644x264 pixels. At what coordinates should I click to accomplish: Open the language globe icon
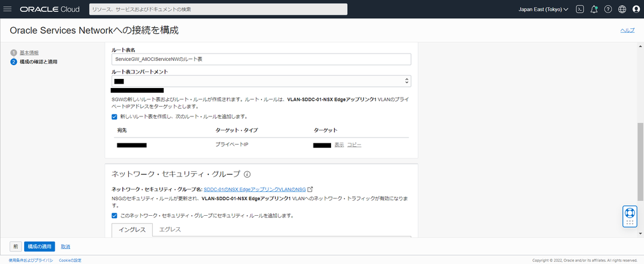point(622,9)
